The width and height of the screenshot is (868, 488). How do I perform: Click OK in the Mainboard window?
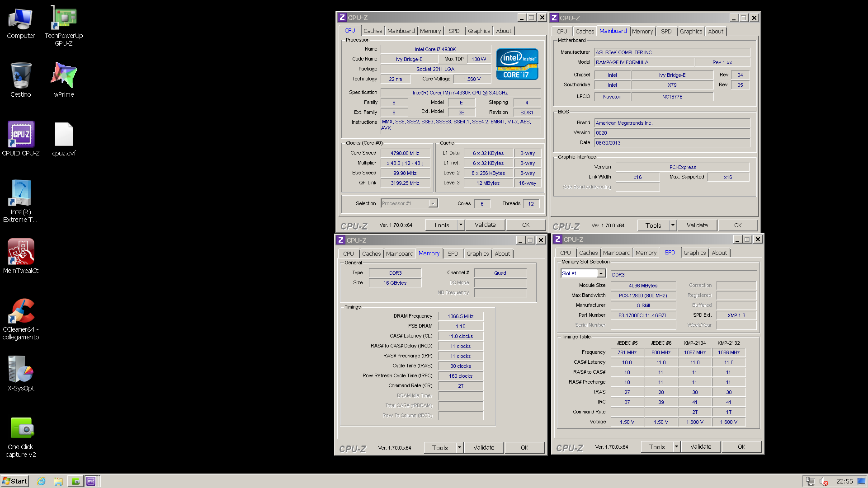click(738, 225)
